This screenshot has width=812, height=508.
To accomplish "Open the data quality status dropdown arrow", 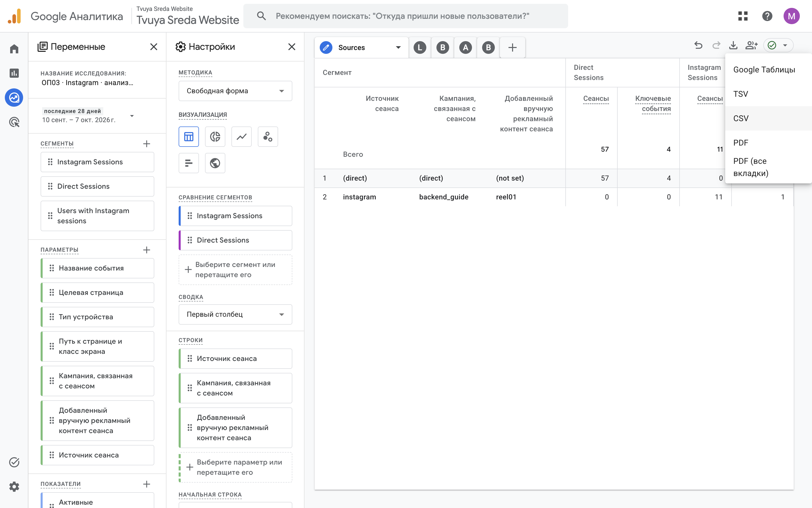I will [x=785, y=45].
